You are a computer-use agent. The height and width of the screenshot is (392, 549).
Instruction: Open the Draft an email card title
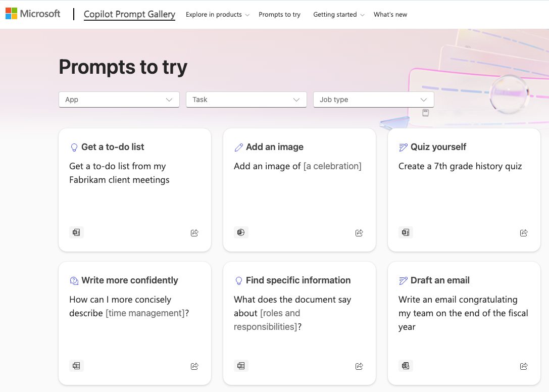coord(440,280)
